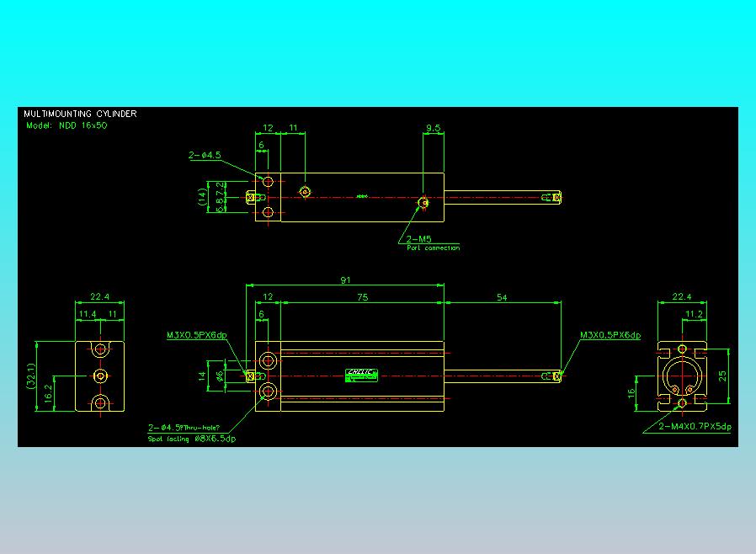Click the 11.4 dimension value
The image size is (756, 554).
pyautogui.click(x=88, y=314)
